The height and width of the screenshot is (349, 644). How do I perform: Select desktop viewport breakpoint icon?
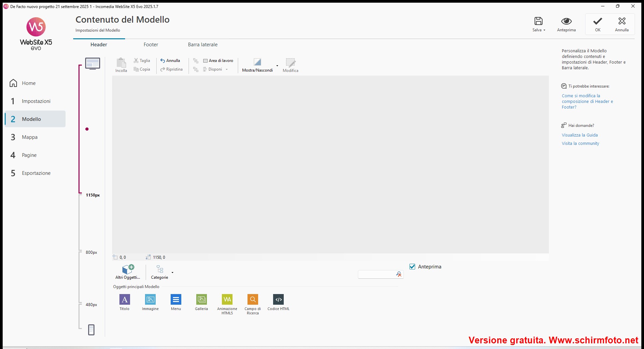point(92,63)
